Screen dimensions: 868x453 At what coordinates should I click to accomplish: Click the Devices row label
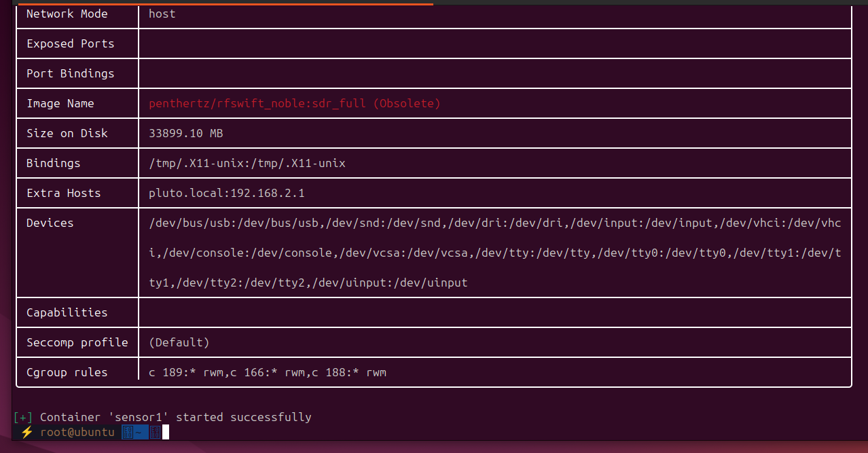[50, 223]
